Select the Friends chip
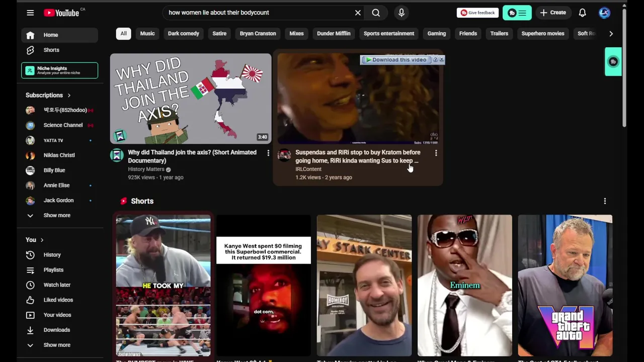 click(468, 34)
